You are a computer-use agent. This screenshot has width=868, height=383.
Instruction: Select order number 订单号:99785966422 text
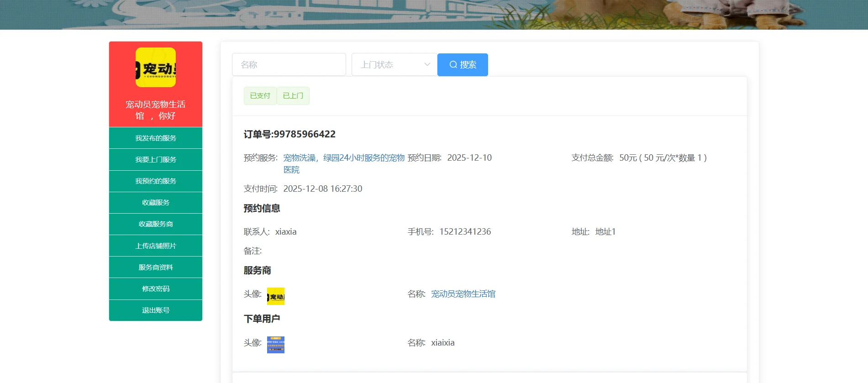point(289,134)
